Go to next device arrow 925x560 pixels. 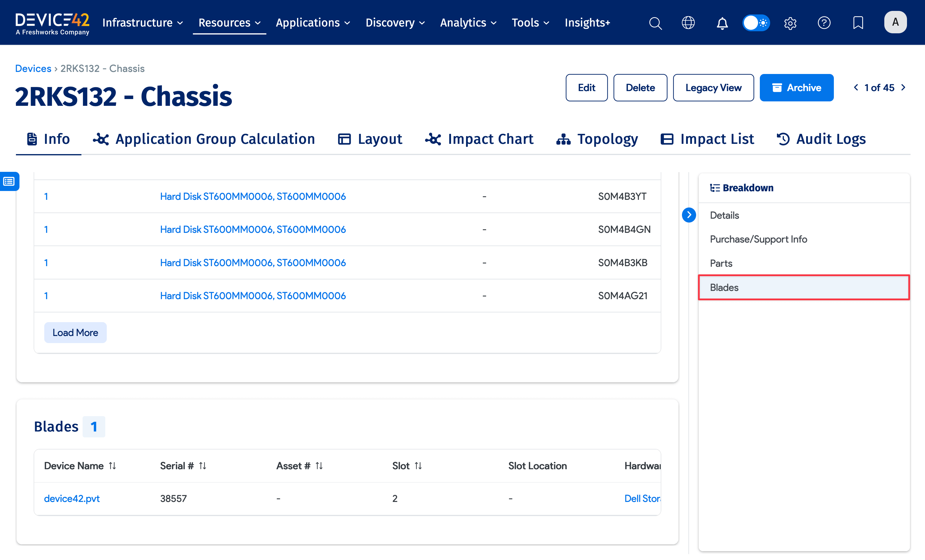[903, 88]
